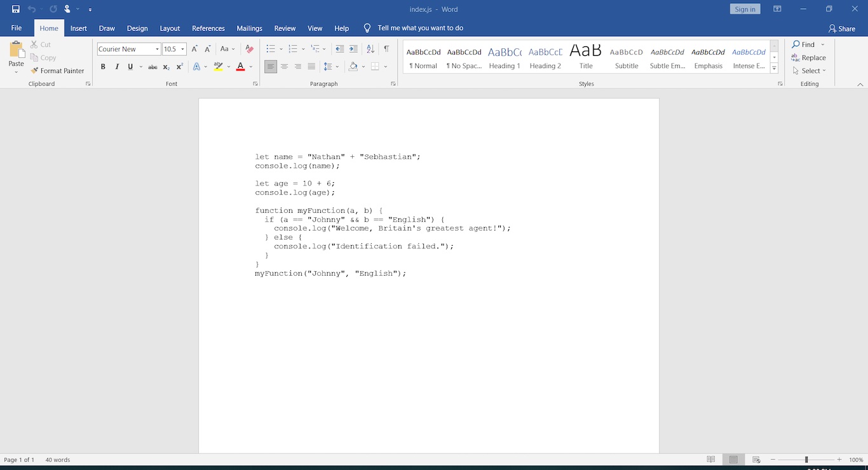868x470 pixels.
Task: Enable Read Mode from the status bar
Action: [710, 459]
